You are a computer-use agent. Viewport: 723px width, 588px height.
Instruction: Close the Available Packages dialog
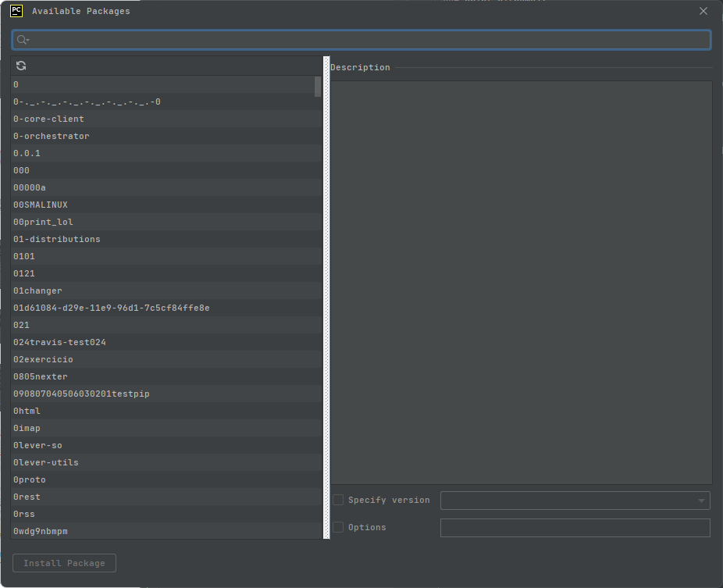pos(702,10)
